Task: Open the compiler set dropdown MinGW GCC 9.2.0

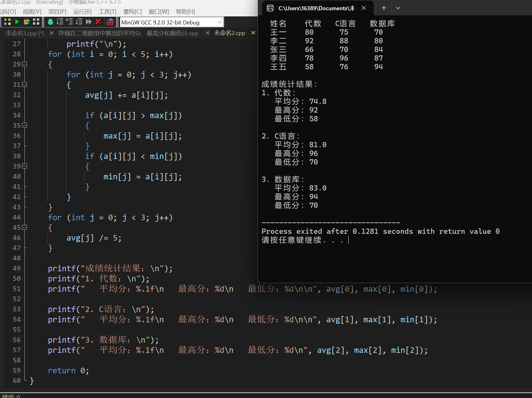Action: 172,22
